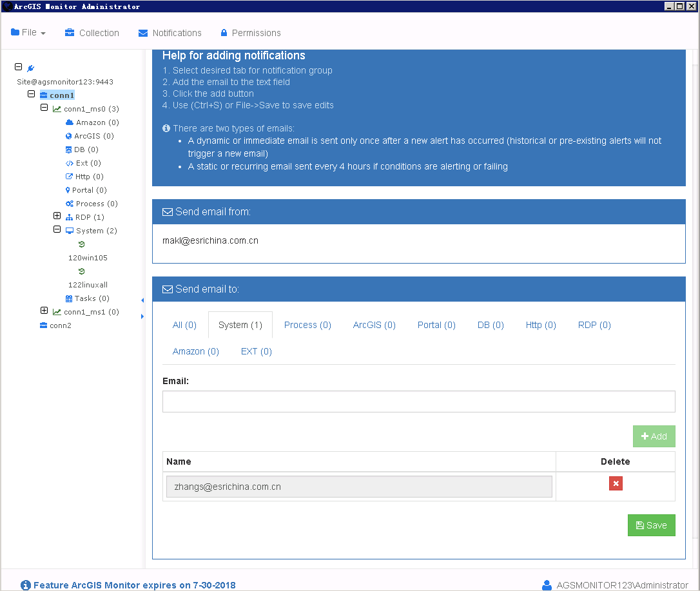This screenshot has height=591, width=700.
Task: Select the Tasks (0) tree item
Action: (92, 298)
